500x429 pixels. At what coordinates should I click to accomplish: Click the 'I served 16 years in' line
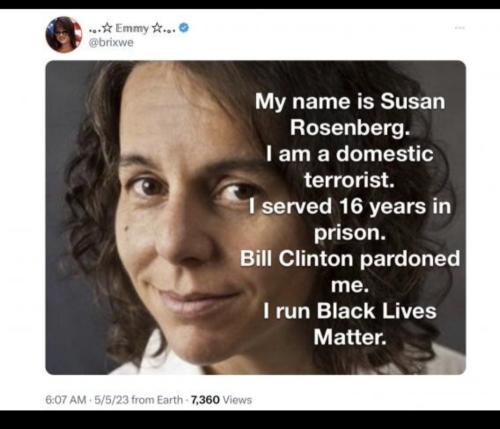[x=350, y=206]
